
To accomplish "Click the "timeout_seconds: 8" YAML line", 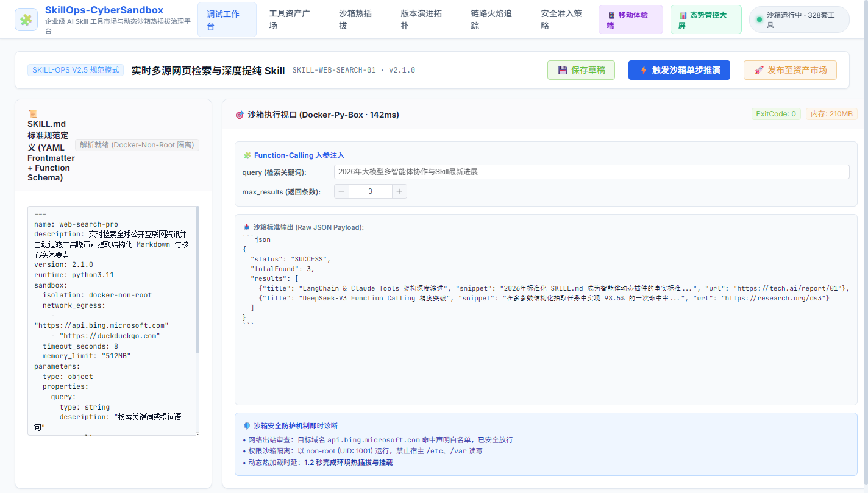I will click(80, 346).
